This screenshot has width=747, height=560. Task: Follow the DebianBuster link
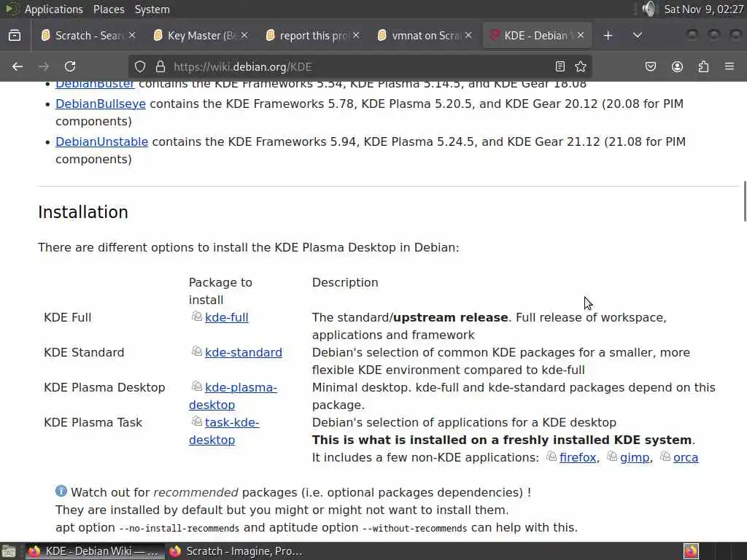click(95, 85)
